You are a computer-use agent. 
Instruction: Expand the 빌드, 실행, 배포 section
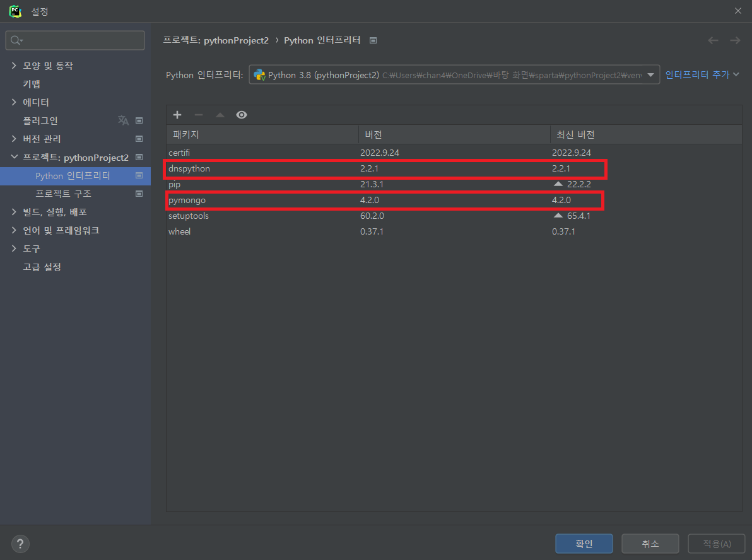tap(14, 212)
